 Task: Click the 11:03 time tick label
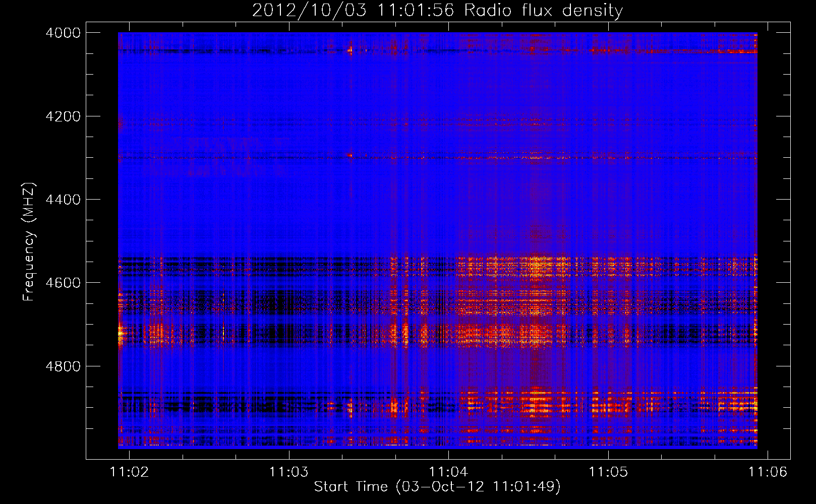pos(289,472)
